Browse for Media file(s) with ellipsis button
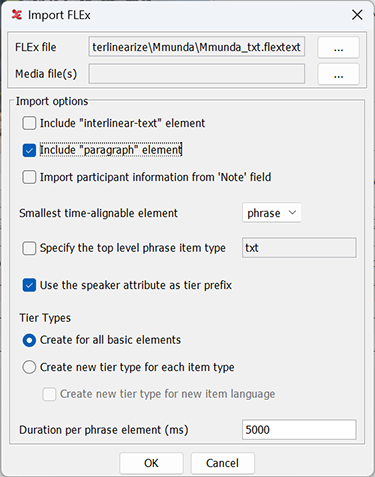 (x=338, y=74)
